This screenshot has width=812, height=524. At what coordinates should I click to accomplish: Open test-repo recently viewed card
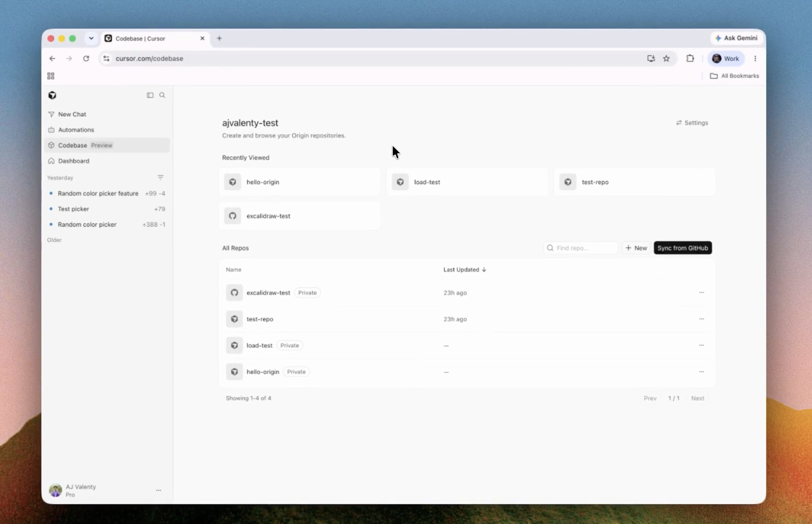[x=634, y=182]
